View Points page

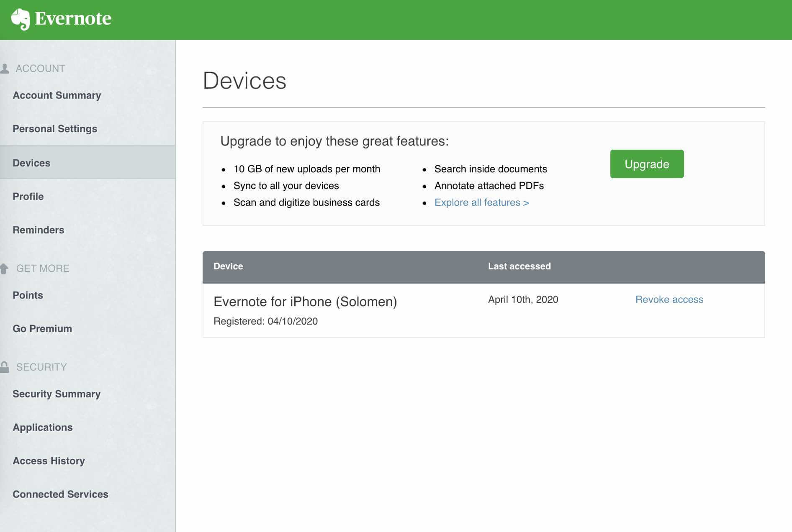pos(28,295)
